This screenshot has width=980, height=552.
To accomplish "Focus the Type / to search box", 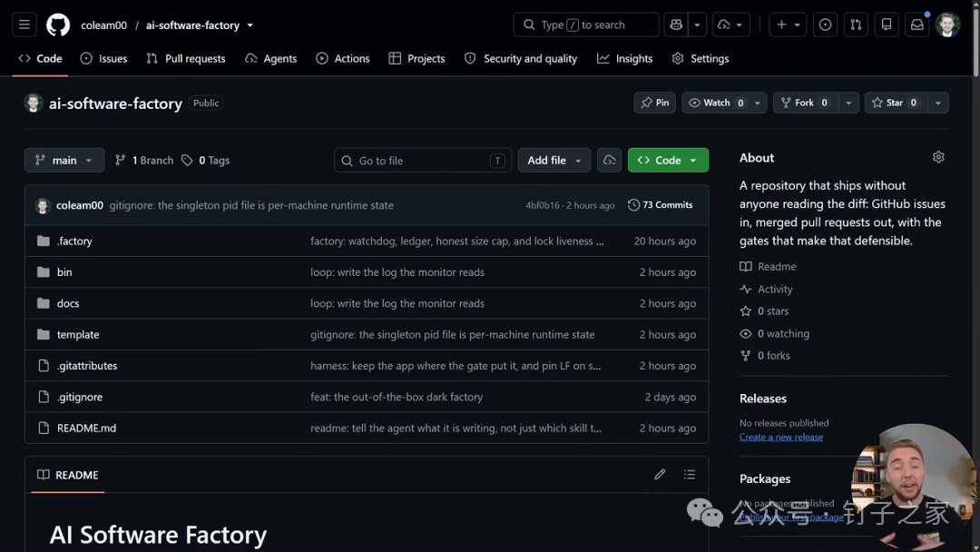I will coord(586,25).
